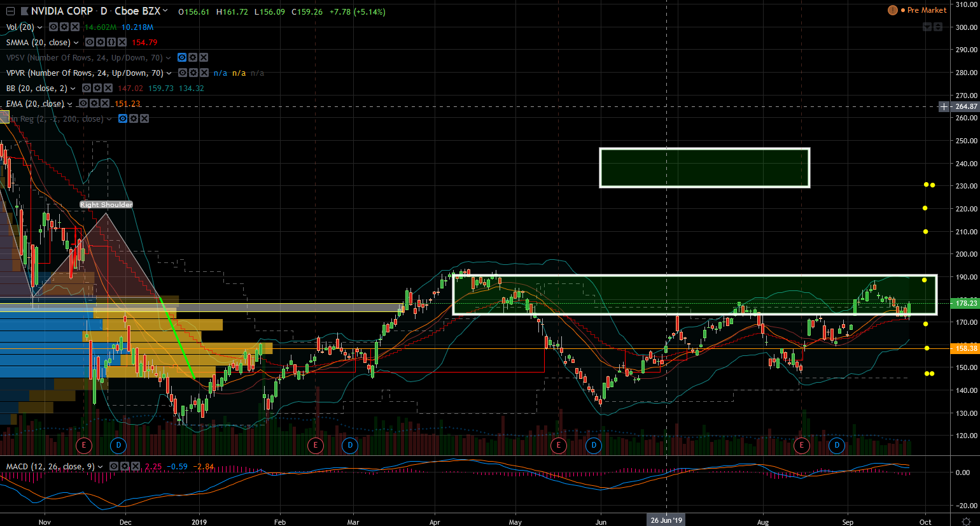Viewport: 980px width, 526px height.
Task: Click the Pre Market status label
Action: coord(927,10)
